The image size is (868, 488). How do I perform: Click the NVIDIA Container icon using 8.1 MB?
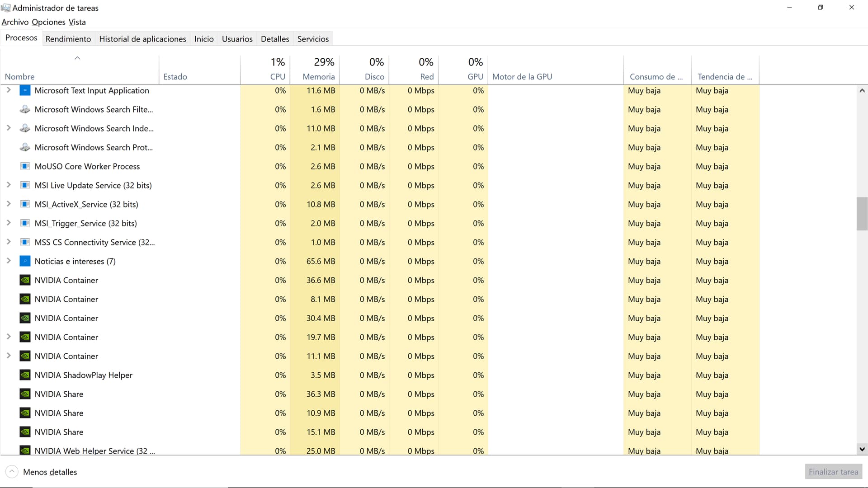[25, 299]
